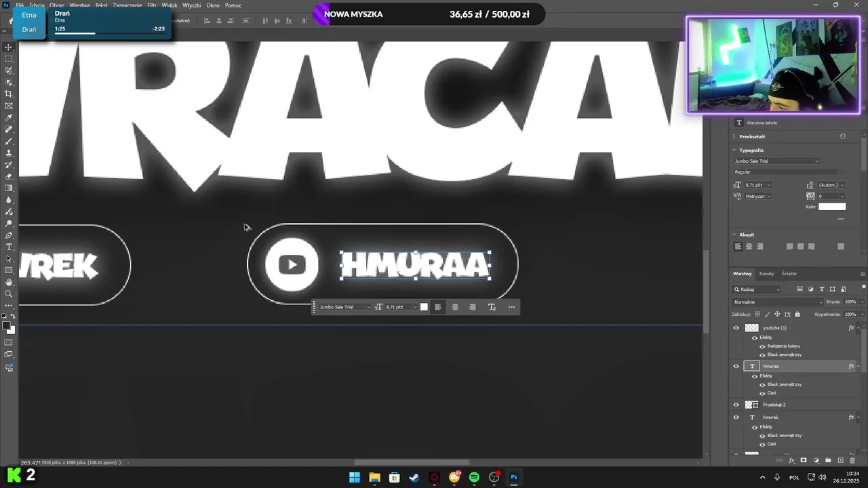Collapse effects of youtube (1) layer

[859, 328]
